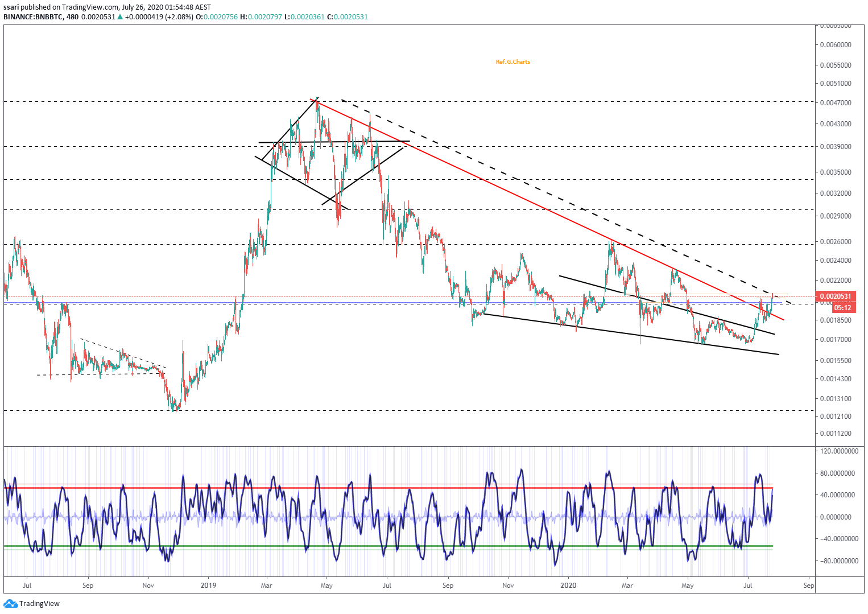Image resolution: width=868 pixels, height=614 pixels.
Task: Select the close value C:0.0020531
Action: point(348,17)
